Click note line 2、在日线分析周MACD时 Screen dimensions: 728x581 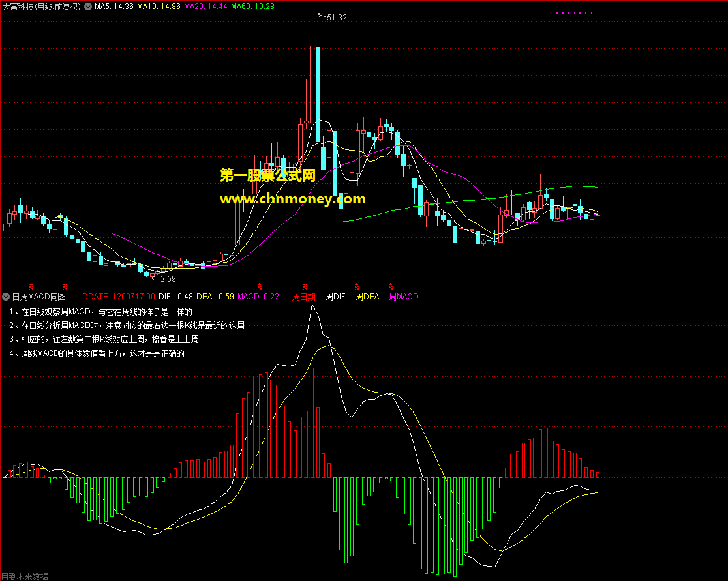click(x=127, y=326)
